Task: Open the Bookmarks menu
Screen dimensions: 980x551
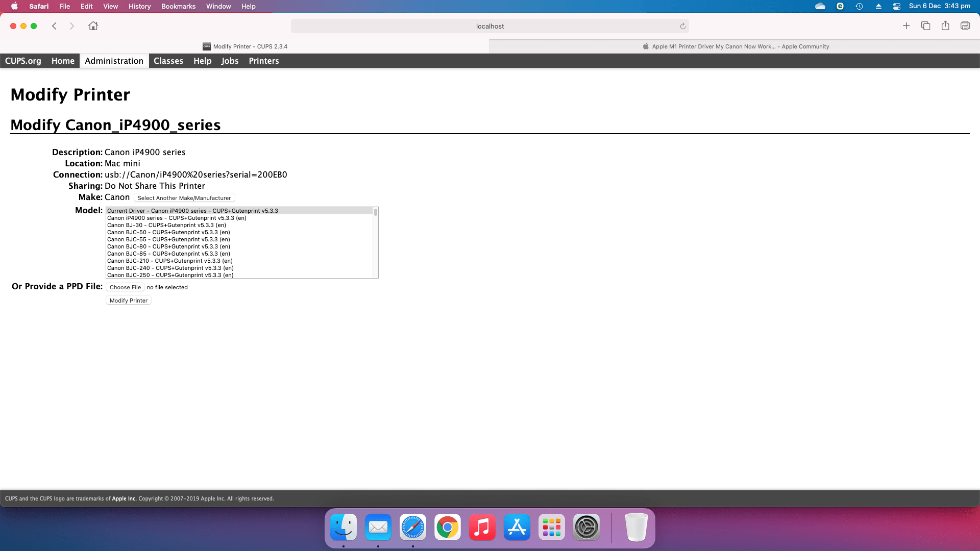Action: (178, 6)
